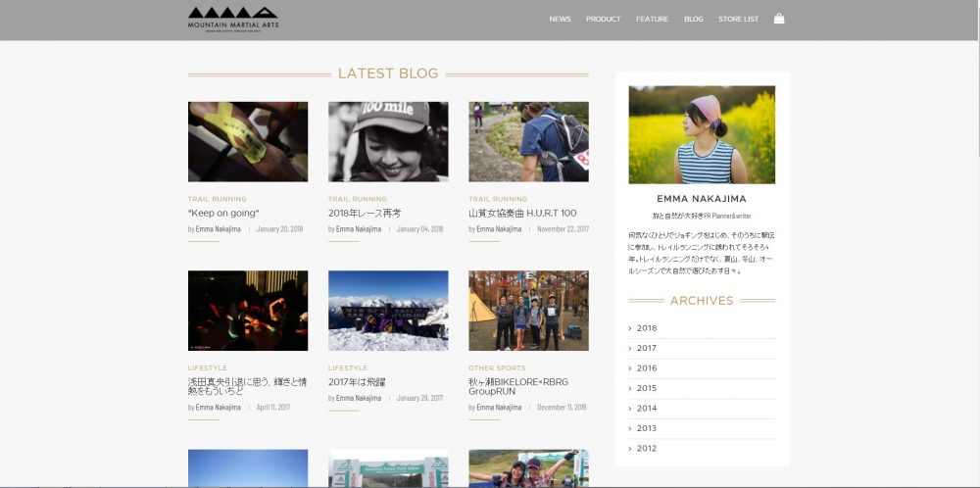
Task: Open the STORE LIST page
Action: 738,19
